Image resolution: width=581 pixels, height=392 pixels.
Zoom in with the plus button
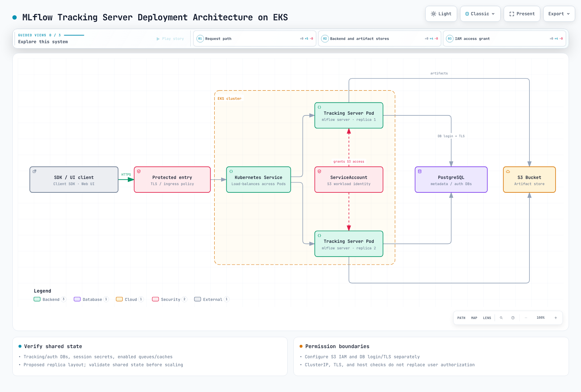click(x=556, y=318)
